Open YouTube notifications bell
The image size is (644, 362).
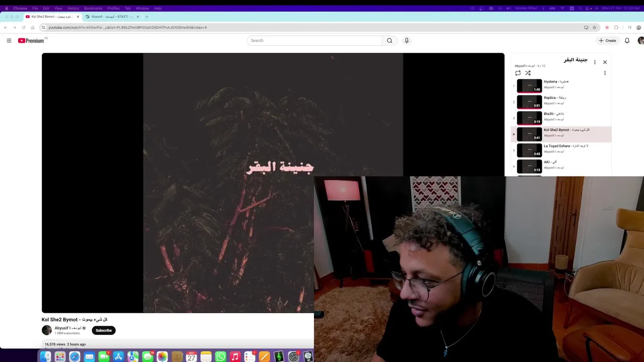tap(627, 40)
